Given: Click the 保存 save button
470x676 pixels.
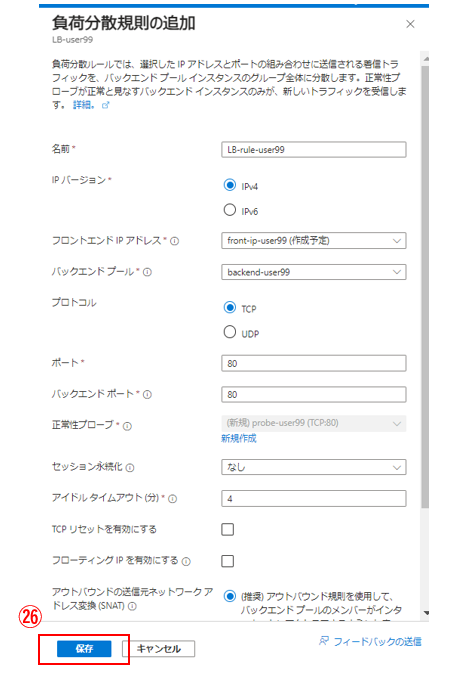Looking at the screenshot, I should 84,648.
